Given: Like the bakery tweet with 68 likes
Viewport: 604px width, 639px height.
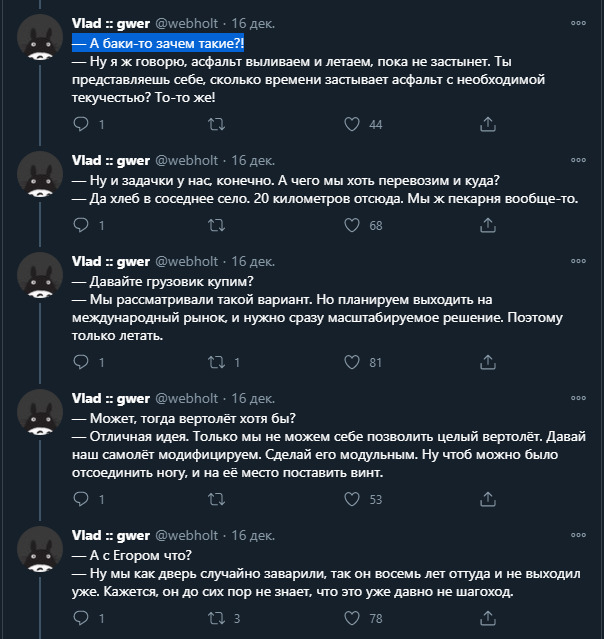Looking at the screenshot, I should point(352,226).
